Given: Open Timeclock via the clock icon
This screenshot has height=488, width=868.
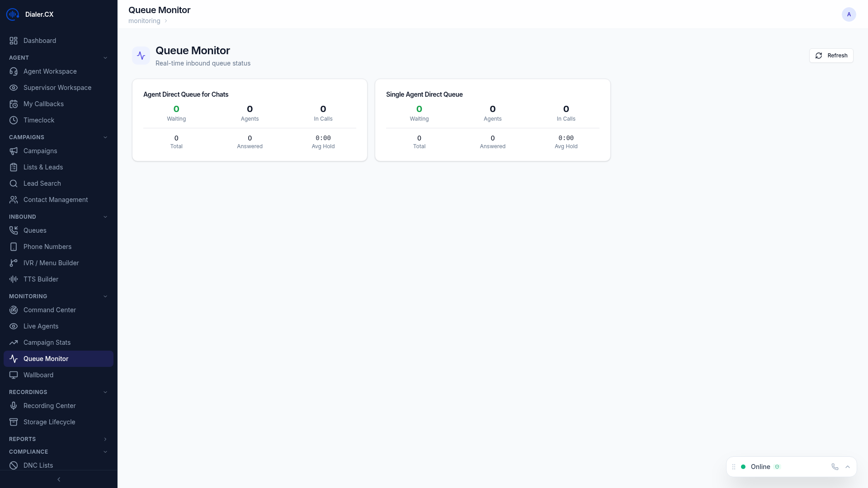Looking at the screenshot, I should (x=14, y=120).
